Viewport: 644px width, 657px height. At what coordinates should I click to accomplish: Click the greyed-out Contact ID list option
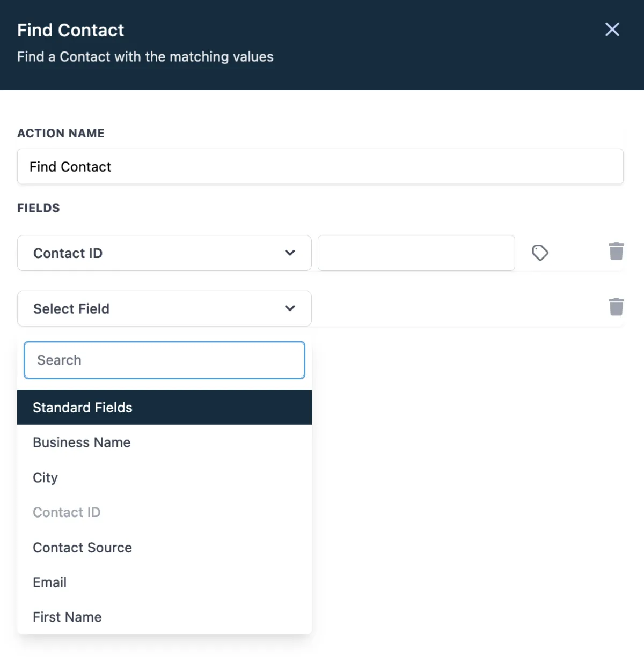click(67, 512)
